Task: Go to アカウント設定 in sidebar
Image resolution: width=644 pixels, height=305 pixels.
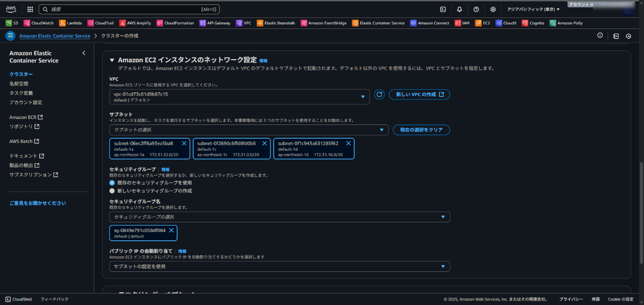Action: coord(26,102)
